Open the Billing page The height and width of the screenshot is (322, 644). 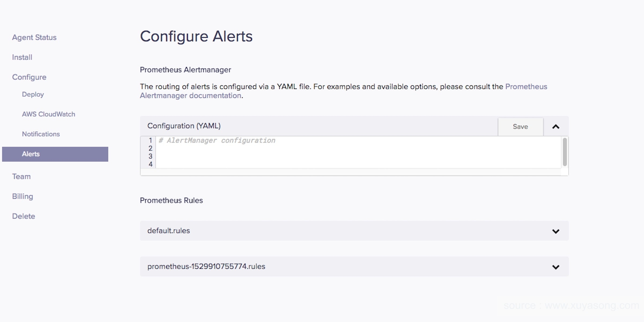pyautogui.click(x=22, y=197)
